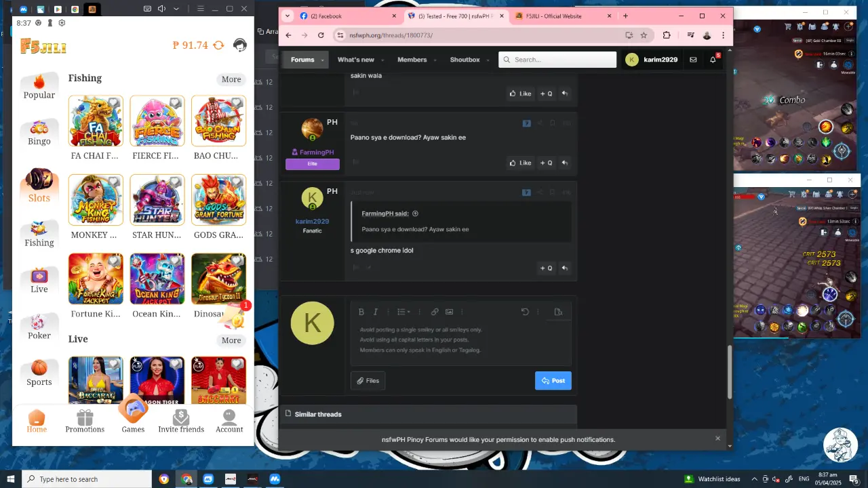Open the Bao Chuan Fishing game
This screenshot has width=868, height=488.
pos(218,121)
